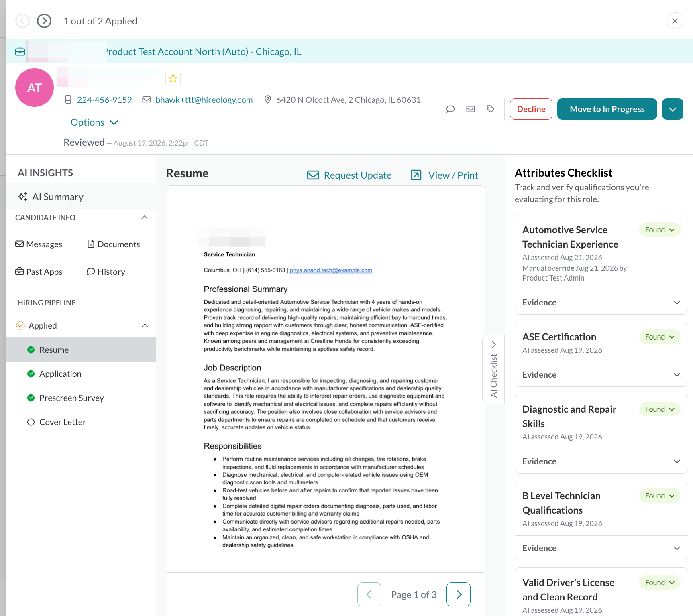Go to previous resume page
This screenshot has height=616, width=693.
pyautogui.click(x=369, y=594)
